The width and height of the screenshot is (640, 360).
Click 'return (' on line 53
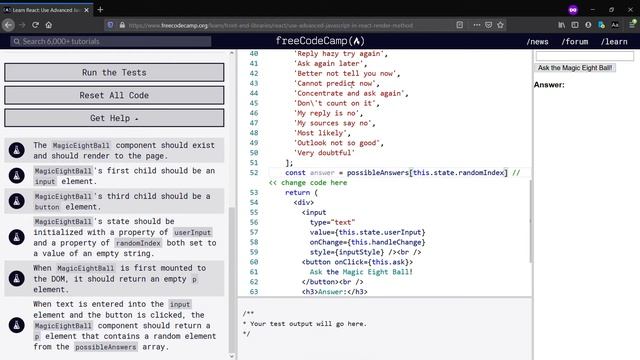click(x=301, y=192)
